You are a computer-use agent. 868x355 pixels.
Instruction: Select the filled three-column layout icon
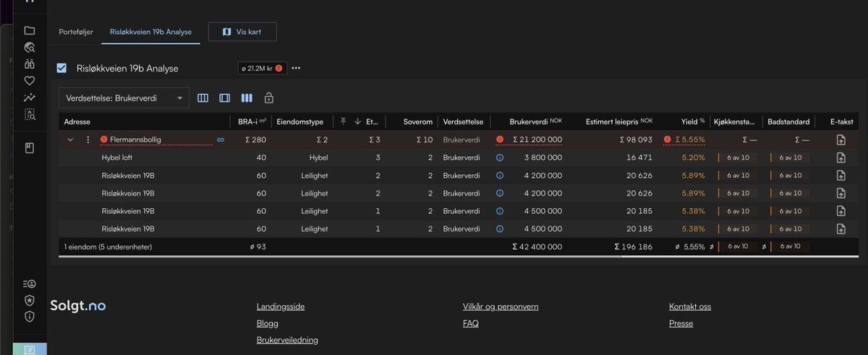(247, 98)
